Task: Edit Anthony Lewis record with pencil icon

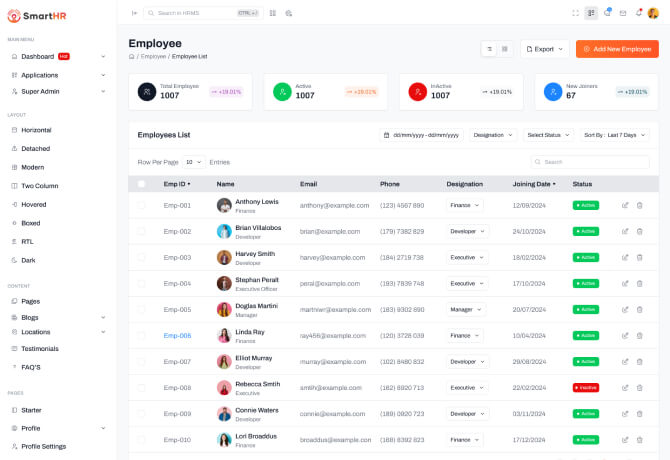Action: 625,205
